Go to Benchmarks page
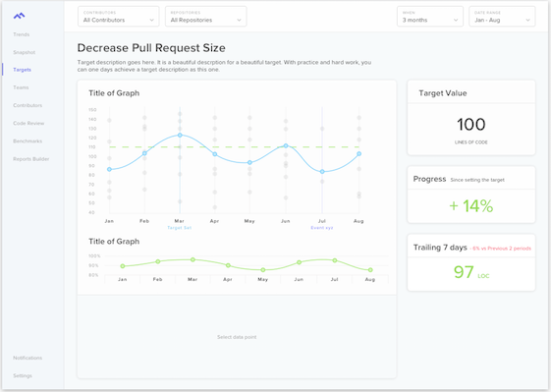This screenshot has width=551, height=392. [28, 141]
